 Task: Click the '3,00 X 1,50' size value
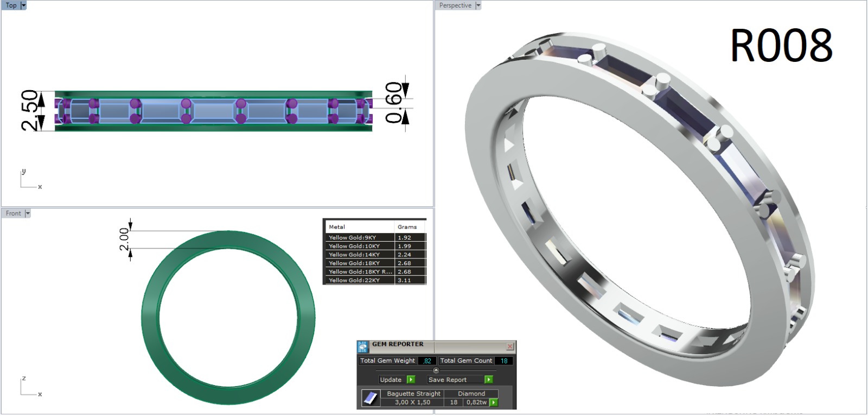412,402
